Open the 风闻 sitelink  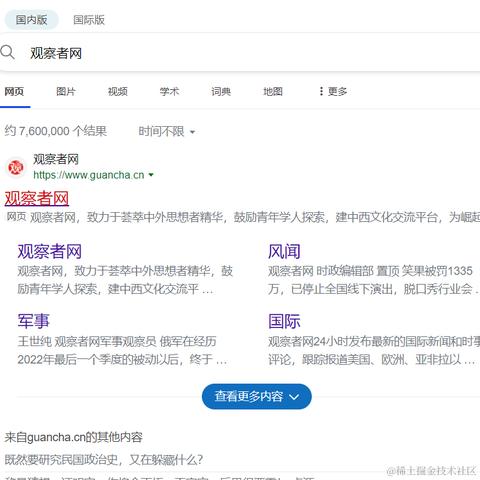[284, 251]
